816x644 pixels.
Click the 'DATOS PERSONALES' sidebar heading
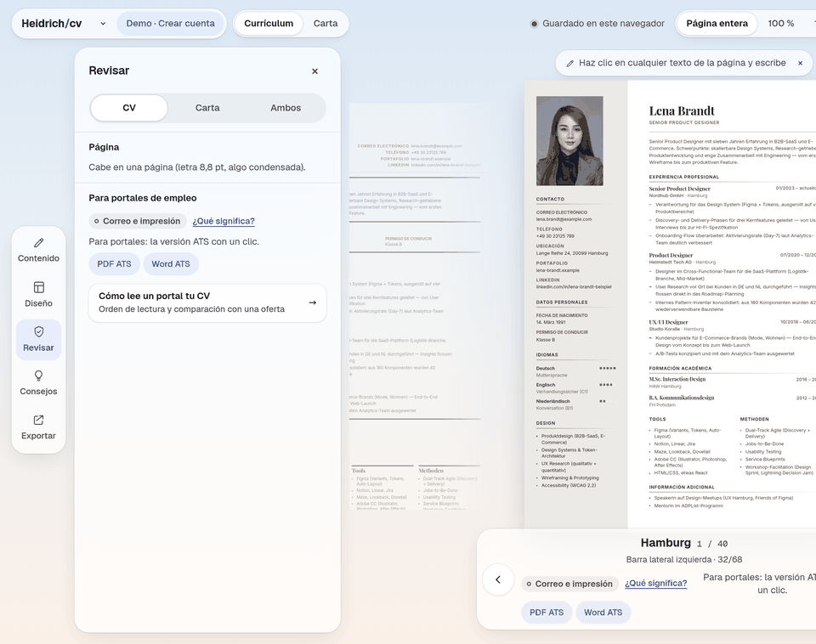pyautogui.click(x=562, y=302)
